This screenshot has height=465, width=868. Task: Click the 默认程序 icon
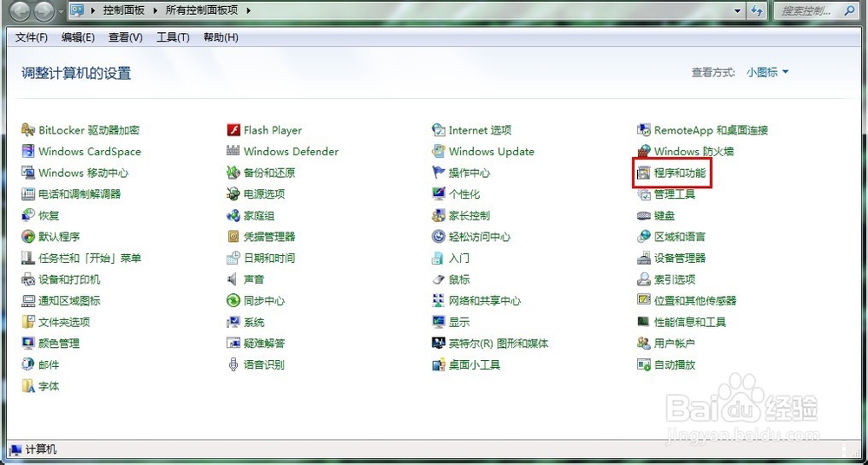point(29,236)
